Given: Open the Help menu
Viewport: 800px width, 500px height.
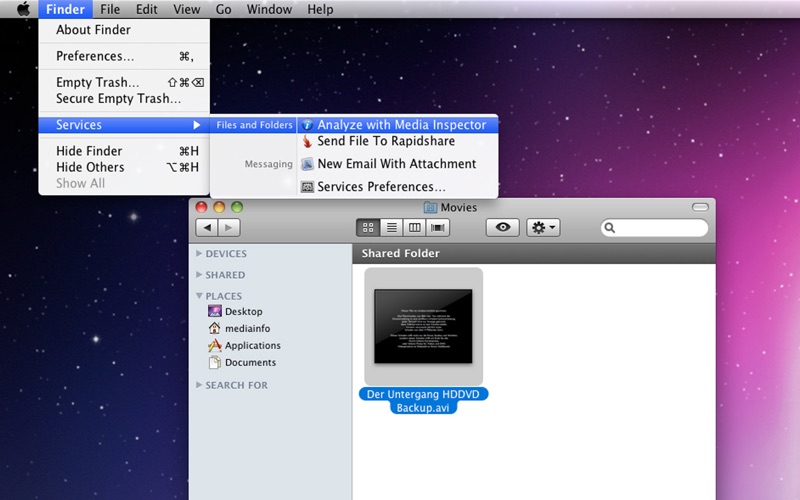Looking at the screenshot, I should (x=320, y=9).
